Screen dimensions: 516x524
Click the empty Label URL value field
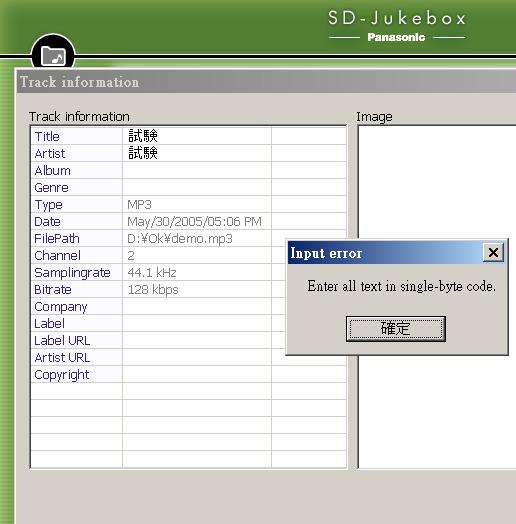tap(197, 341)
